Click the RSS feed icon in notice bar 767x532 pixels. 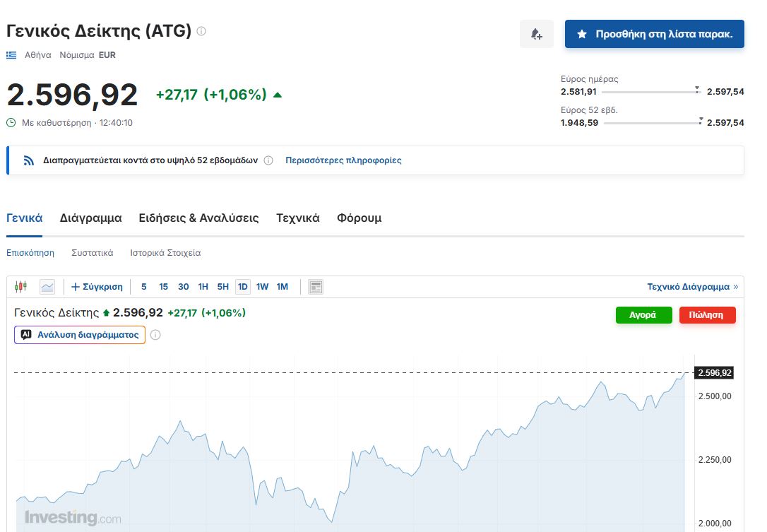click(29, 160)
